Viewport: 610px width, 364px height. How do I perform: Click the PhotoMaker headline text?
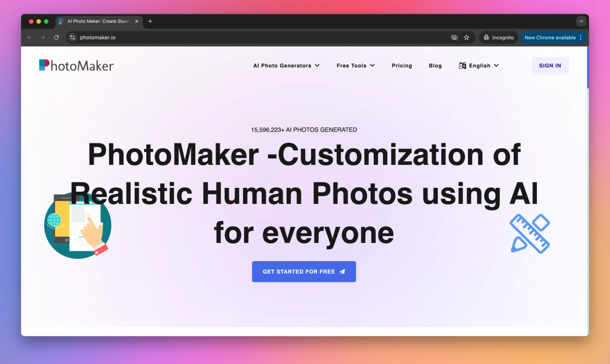304,194
